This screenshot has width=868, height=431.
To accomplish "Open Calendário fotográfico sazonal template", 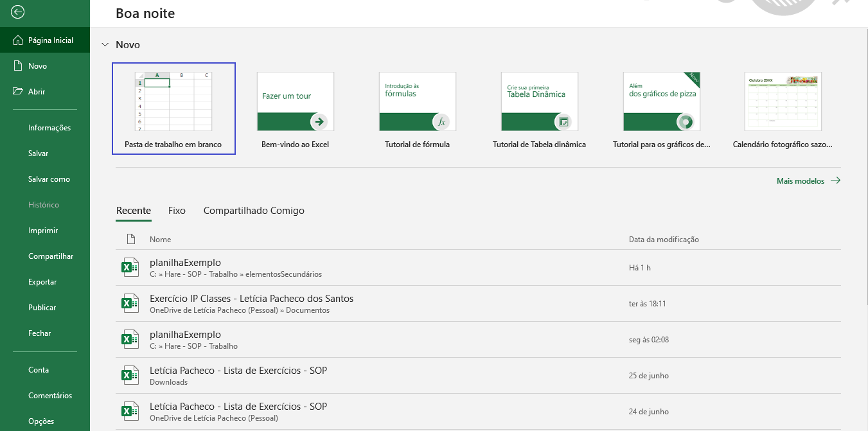I will 783,101.
